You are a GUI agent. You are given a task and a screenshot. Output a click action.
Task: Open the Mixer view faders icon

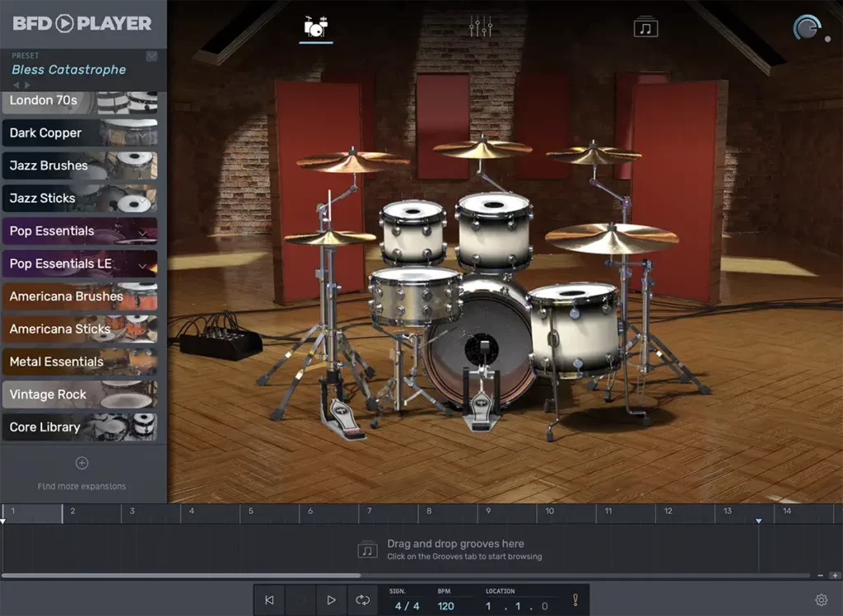[480, 26]
